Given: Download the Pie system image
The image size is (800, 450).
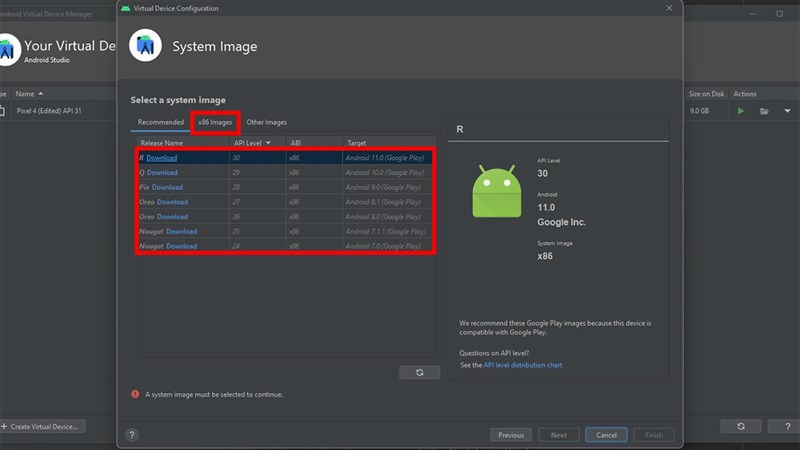Looking at the screenshot, I should pos(167,187).
